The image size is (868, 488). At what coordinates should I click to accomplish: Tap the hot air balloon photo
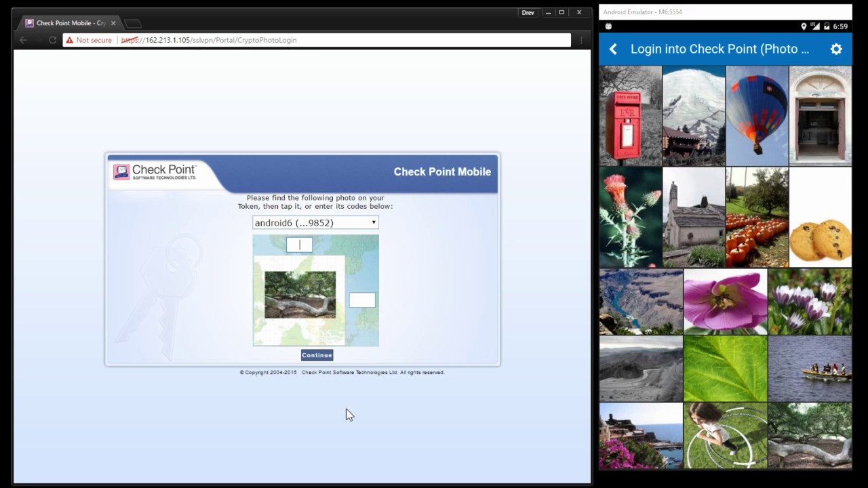(757, 116)
